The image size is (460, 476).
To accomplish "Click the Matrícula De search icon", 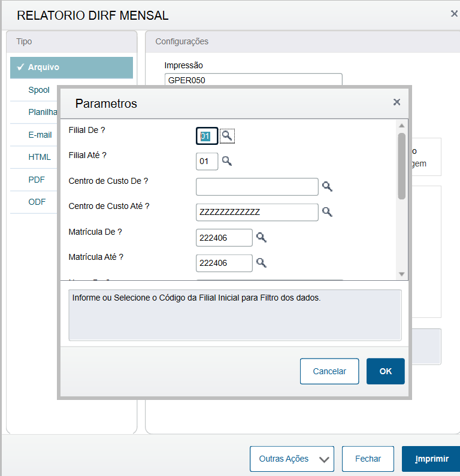I will pyautogui.click(x=261, y=238).
